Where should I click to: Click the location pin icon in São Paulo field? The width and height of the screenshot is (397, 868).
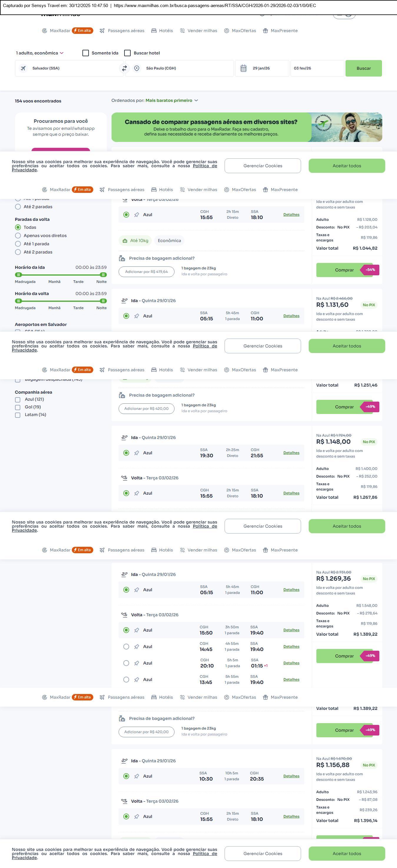[x=137, y=68]
